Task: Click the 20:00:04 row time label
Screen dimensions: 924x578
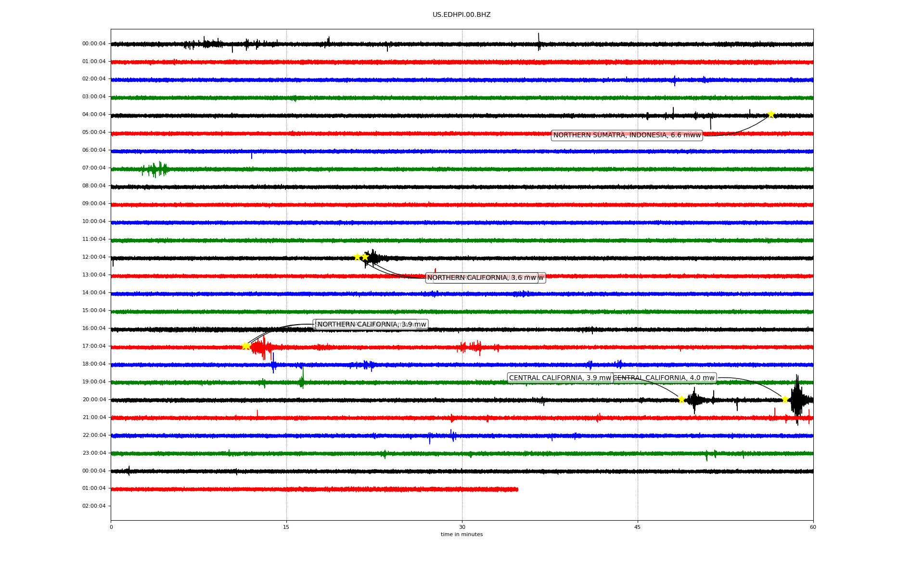Action: [94, 400]
